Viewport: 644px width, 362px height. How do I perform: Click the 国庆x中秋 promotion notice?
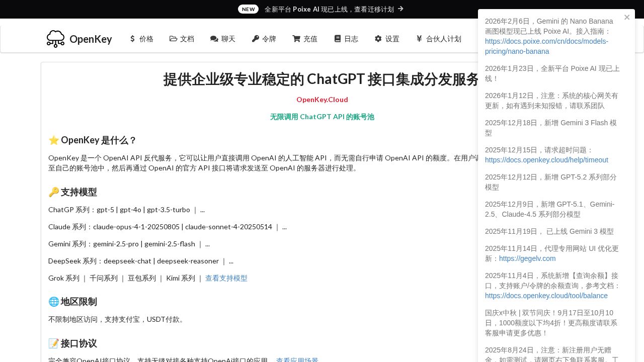551,323
